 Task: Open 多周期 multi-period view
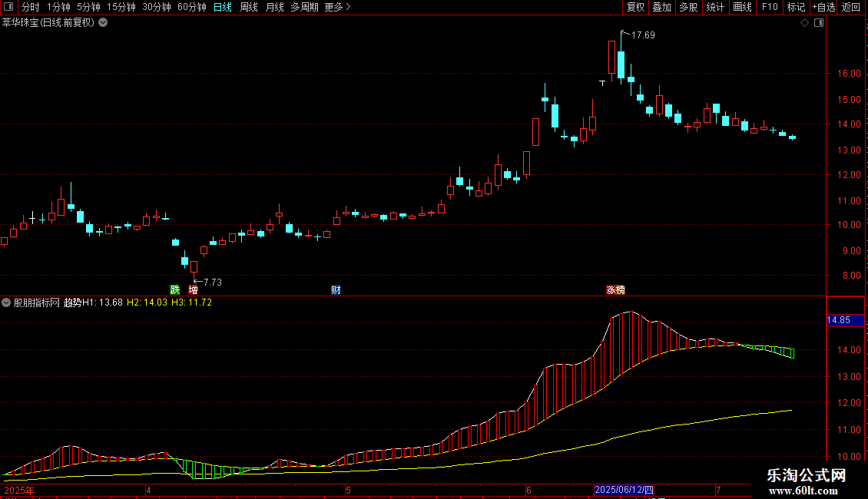[304, 7]
